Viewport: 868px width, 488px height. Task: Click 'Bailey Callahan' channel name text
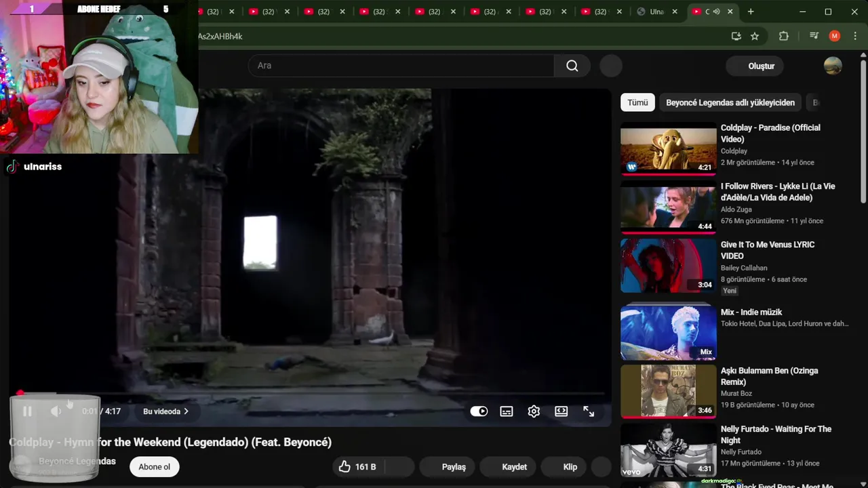(744, 268)
